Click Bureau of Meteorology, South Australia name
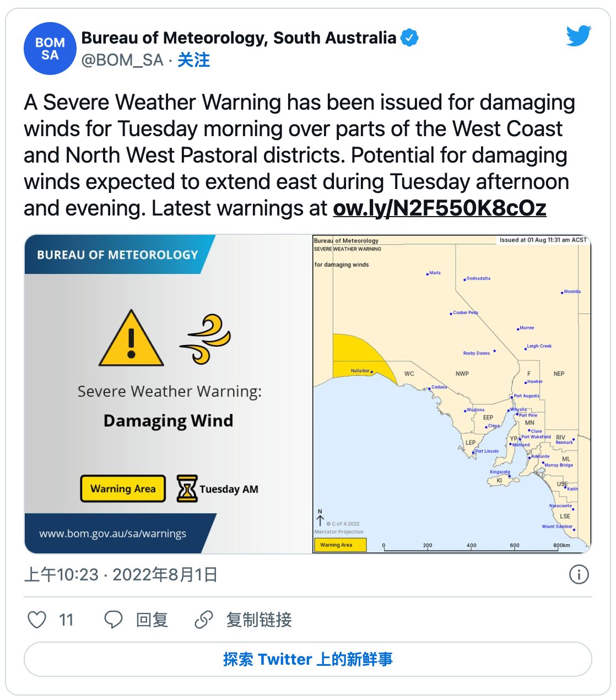 [x=239, y=38]
